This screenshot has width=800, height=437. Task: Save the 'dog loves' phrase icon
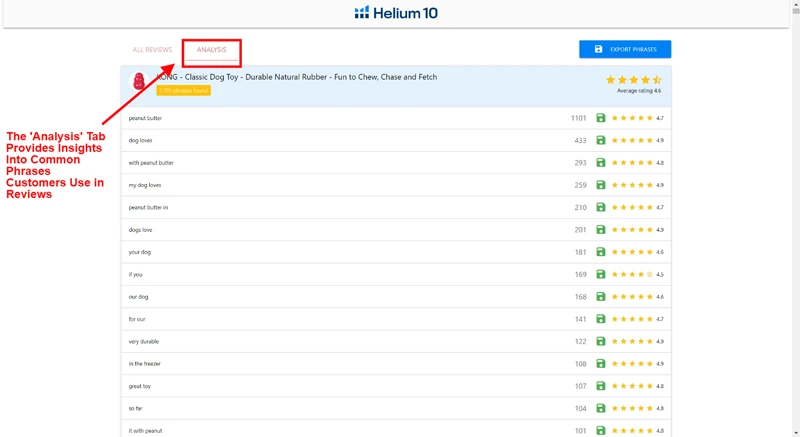pyautogui.click(x=601, y=140)
